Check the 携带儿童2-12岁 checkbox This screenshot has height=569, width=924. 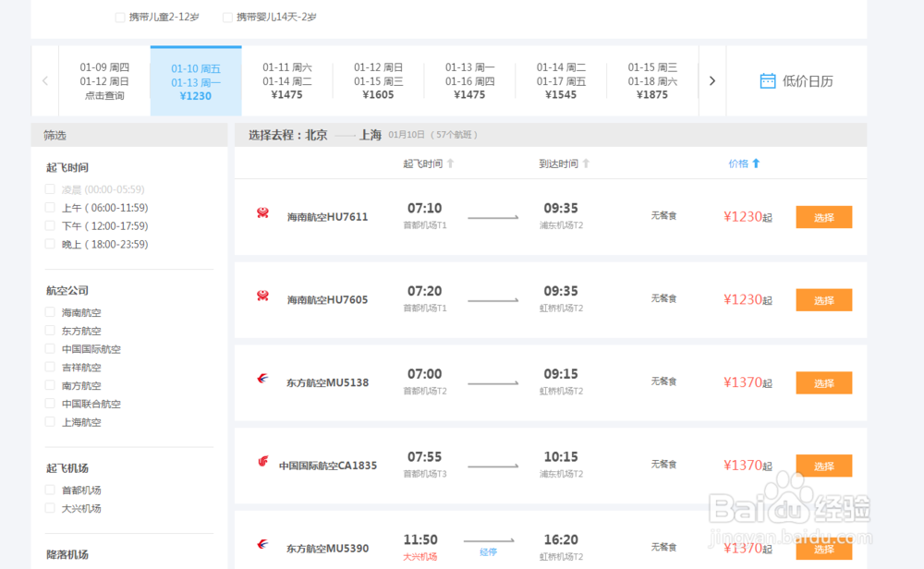point(120,17)
